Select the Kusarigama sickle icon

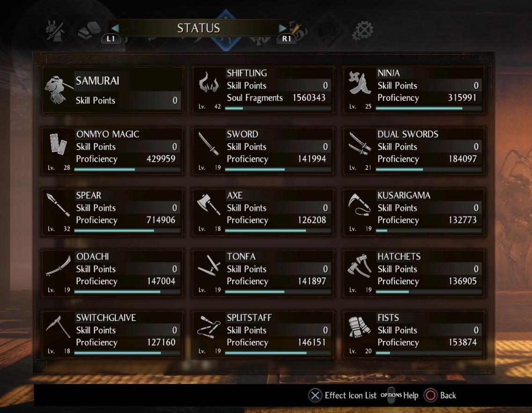tap(359, 204)
